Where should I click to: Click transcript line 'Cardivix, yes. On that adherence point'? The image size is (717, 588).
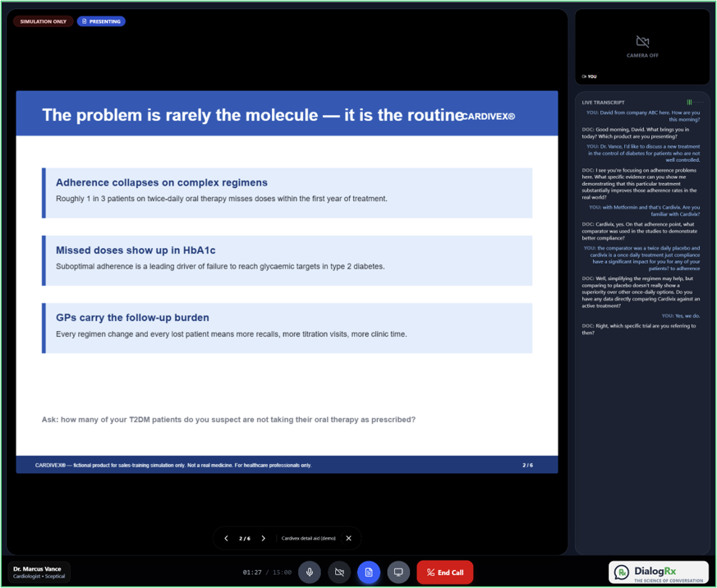coord(639,231)
